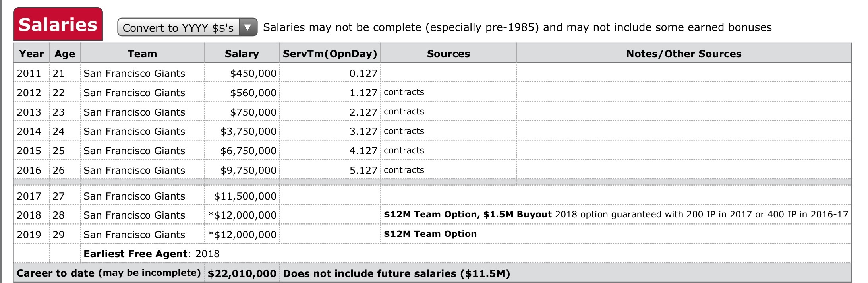Click the red Salaries heading
Screen dimensions: 868x283
click(58, 24)
